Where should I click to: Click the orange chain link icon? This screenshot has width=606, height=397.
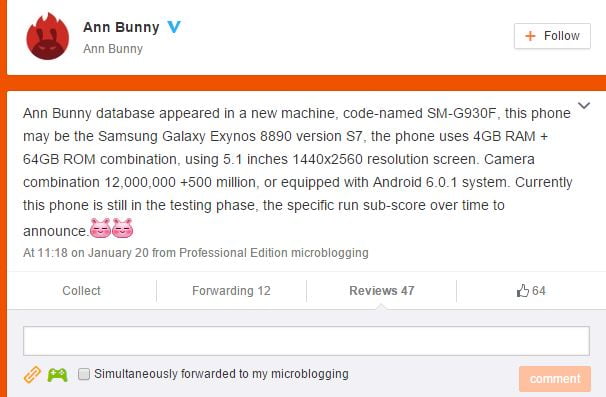[x=32, y=374]
